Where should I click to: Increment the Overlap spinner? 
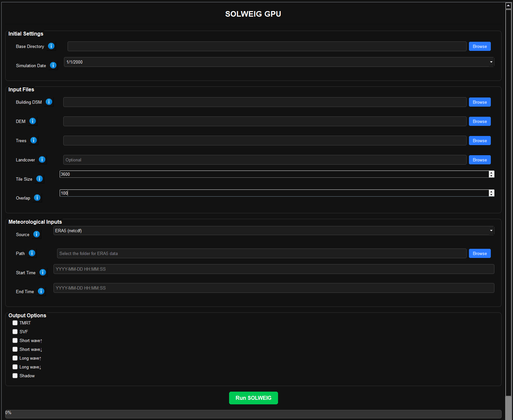pyautogui.click(x=491, y=191)
